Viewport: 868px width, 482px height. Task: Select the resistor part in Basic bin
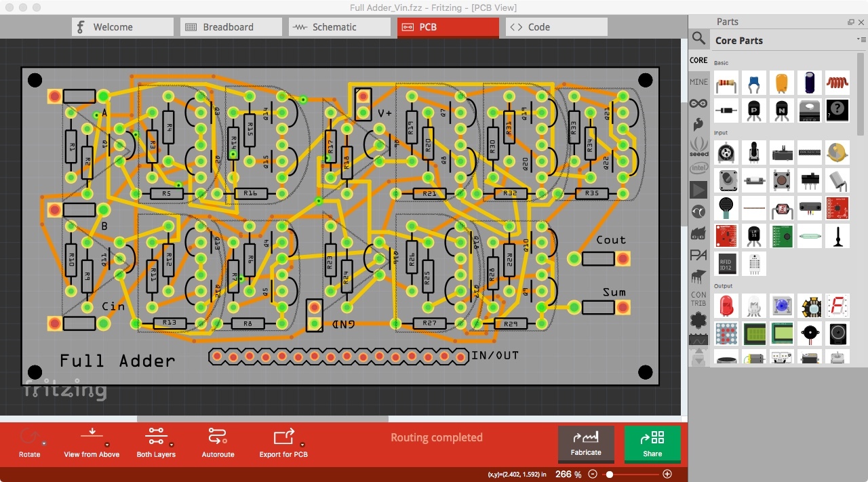[726, 82]
